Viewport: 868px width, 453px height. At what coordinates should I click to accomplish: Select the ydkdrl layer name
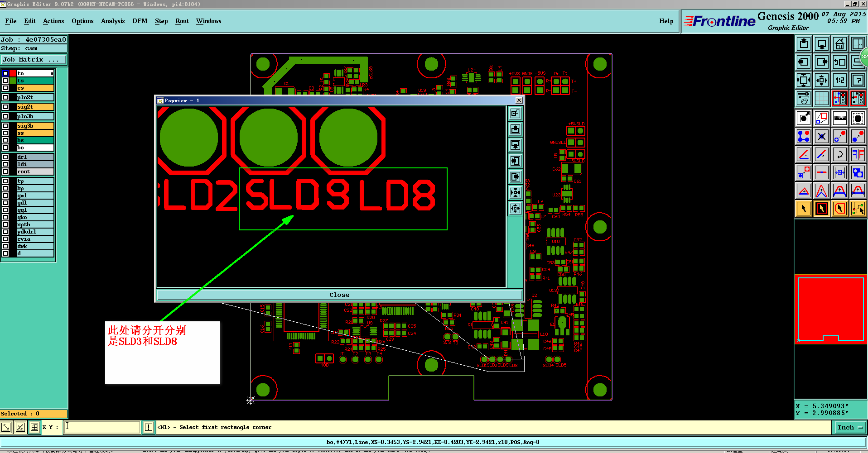(35, 232)
